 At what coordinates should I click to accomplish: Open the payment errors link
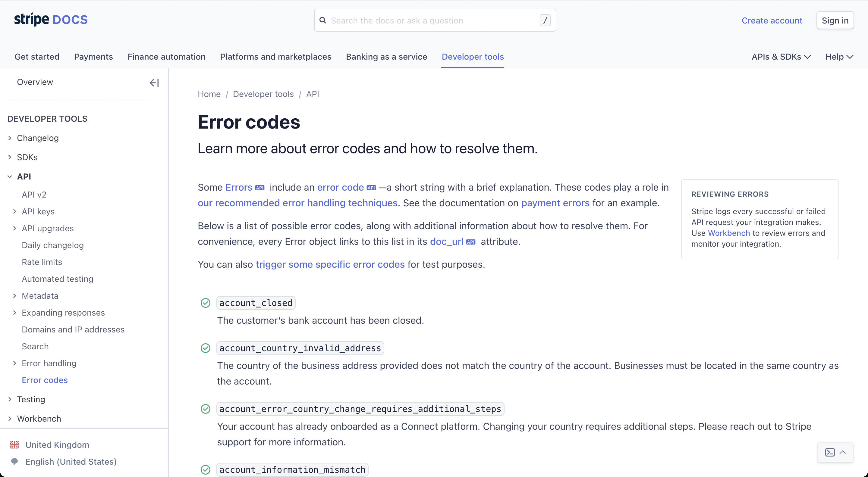click(555, 203)
